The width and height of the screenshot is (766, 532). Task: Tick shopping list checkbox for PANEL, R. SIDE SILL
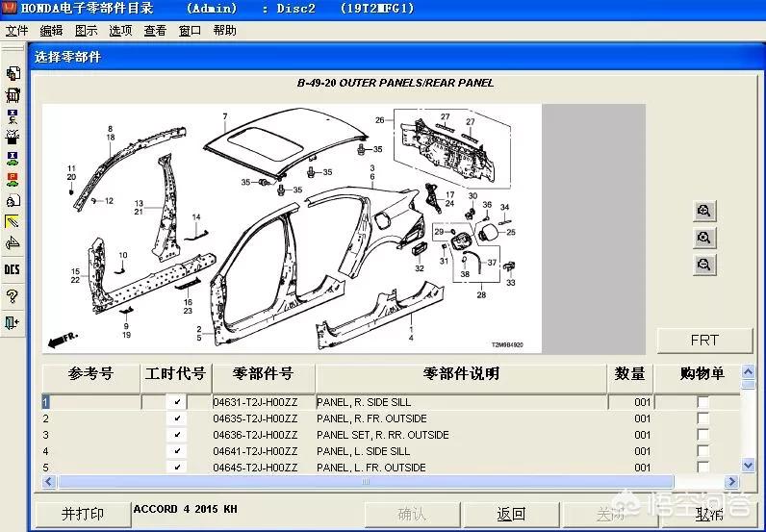[x=702, y=402]
